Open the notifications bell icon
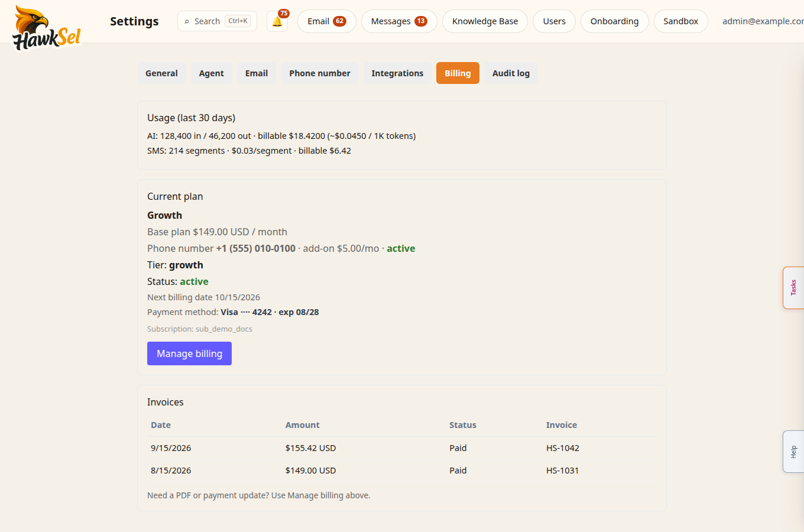 tap(277, 21)
